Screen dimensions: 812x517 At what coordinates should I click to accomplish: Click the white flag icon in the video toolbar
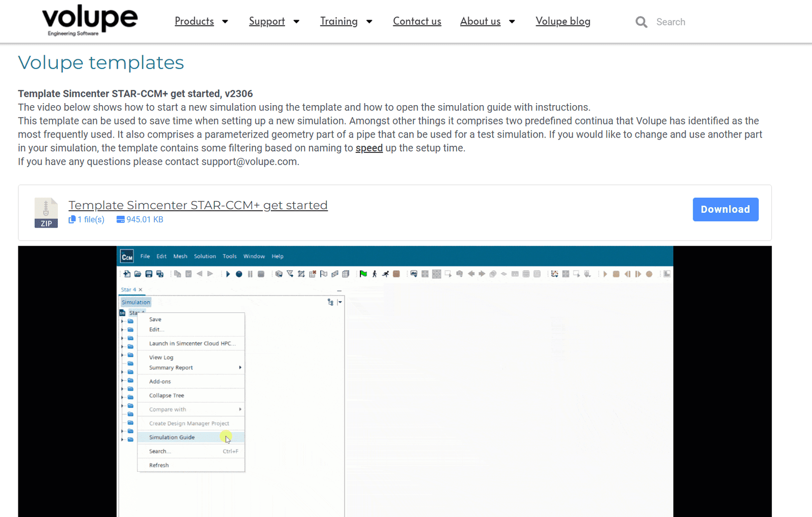pos(324,274)
